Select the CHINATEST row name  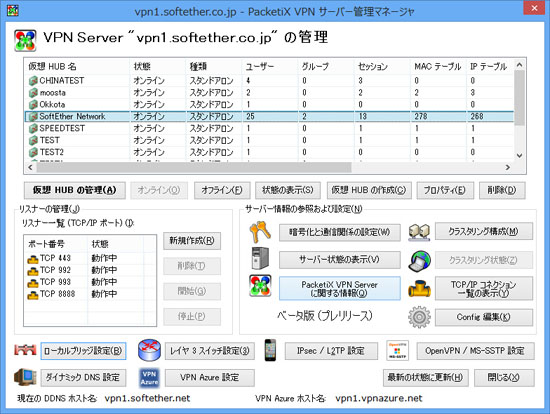point(61,81)
